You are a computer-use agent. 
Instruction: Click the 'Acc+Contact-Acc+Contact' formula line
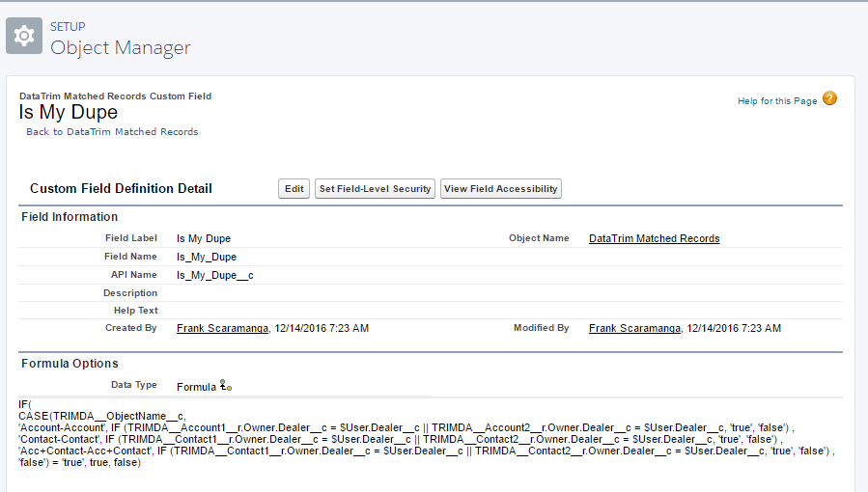(x=426, y=451)
